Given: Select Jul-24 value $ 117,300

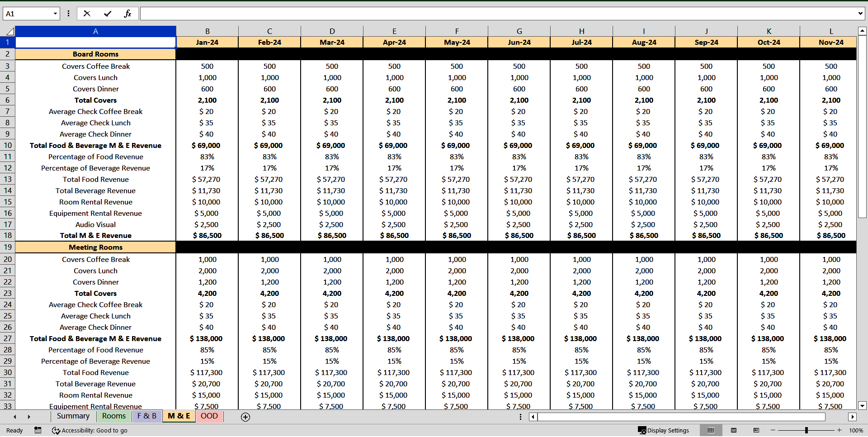Looking at the screenshot, I should coord(581,372).
